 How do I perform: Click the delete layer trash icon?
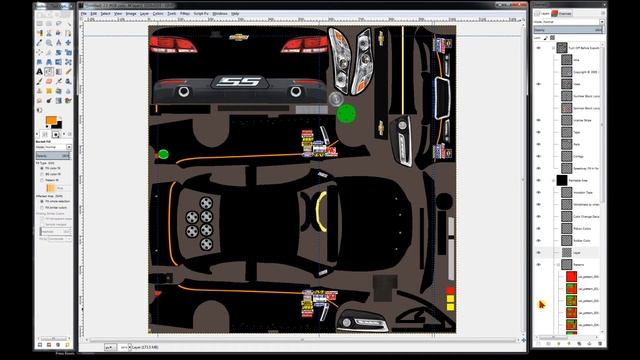600,344
